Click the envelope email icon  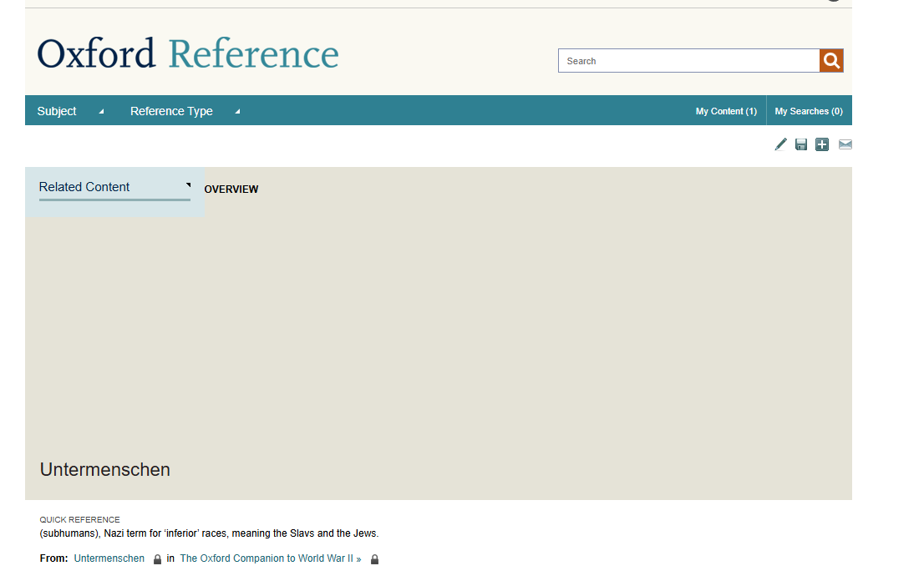point(845,144)
